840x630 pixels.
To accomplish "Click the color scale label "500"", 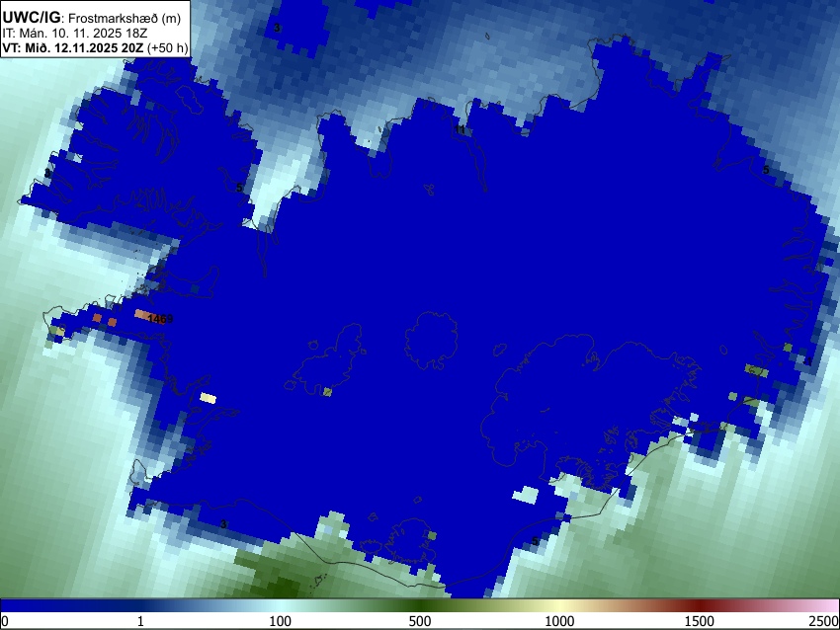I will (419, 621).
